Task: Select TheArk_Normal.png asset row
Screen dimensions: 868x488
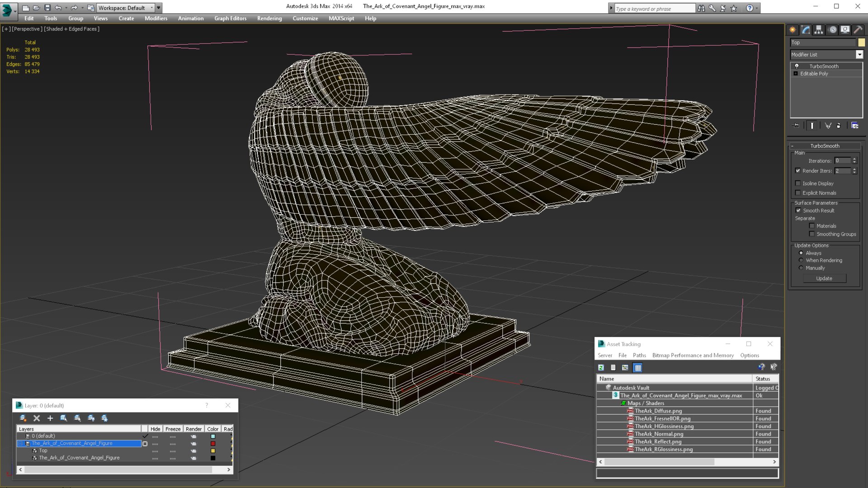Action: click(x=687, y=434)
